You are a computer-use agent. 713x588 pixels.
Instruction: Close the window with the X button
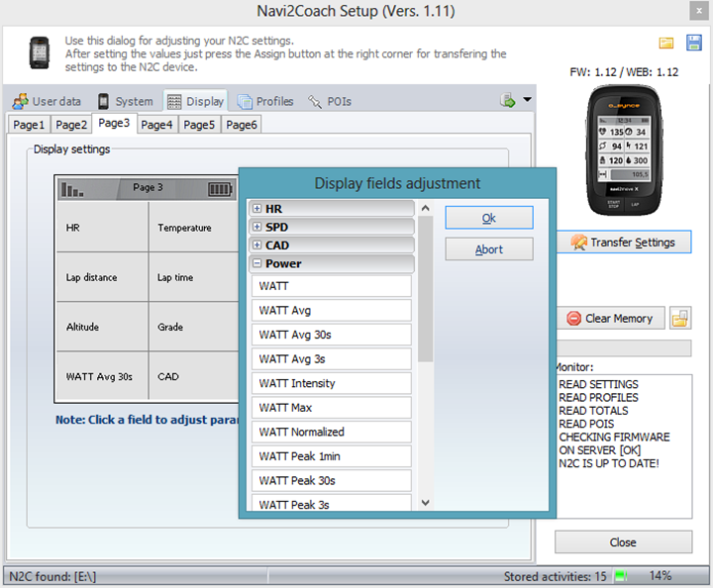coord(699,11)
